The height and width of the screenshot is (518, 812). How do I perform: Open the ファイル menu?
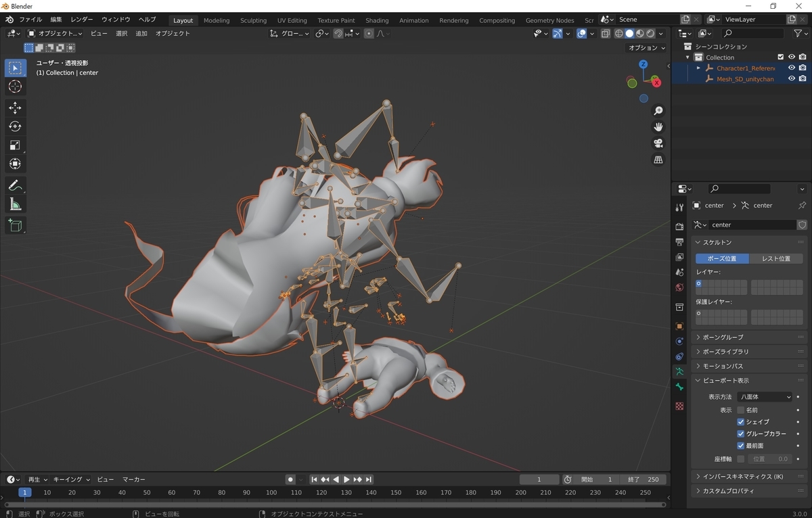(30, 20)
